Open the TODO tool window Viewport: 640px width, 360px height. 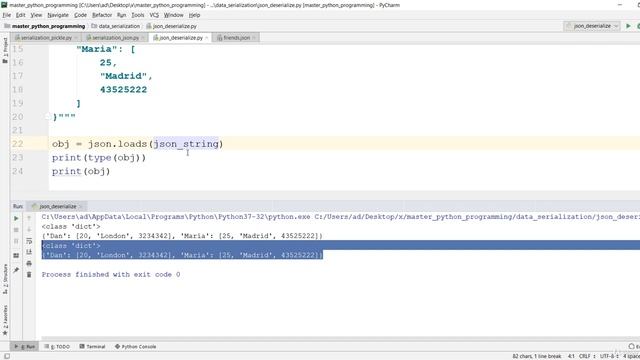click(x=57, y=347)
